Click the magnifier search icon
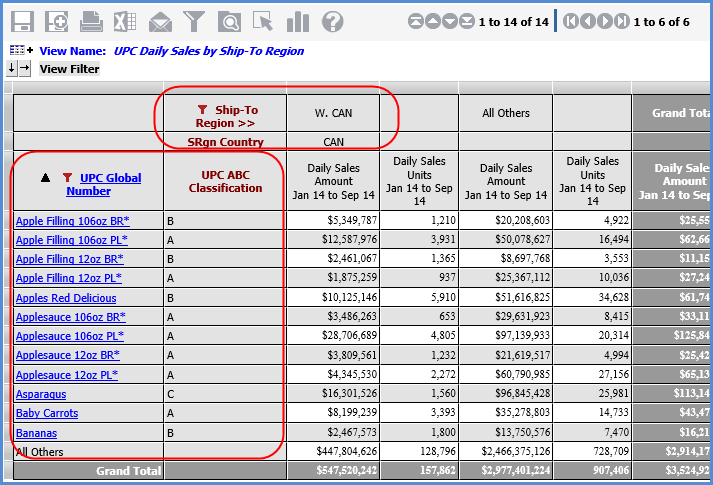Screen dimensions: 713x485 tap(229, 21)
